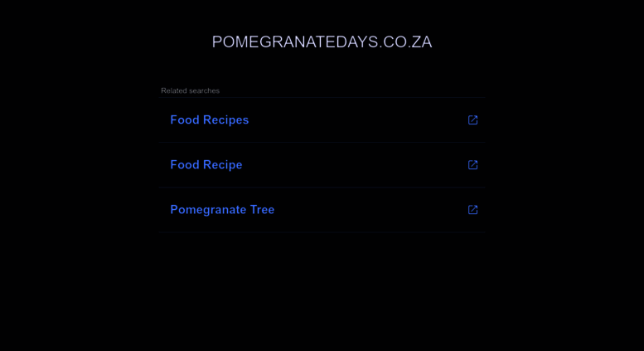644x351 pixels.
Task: Follow the Food Recipe link text
Action: tap(206, 165)
